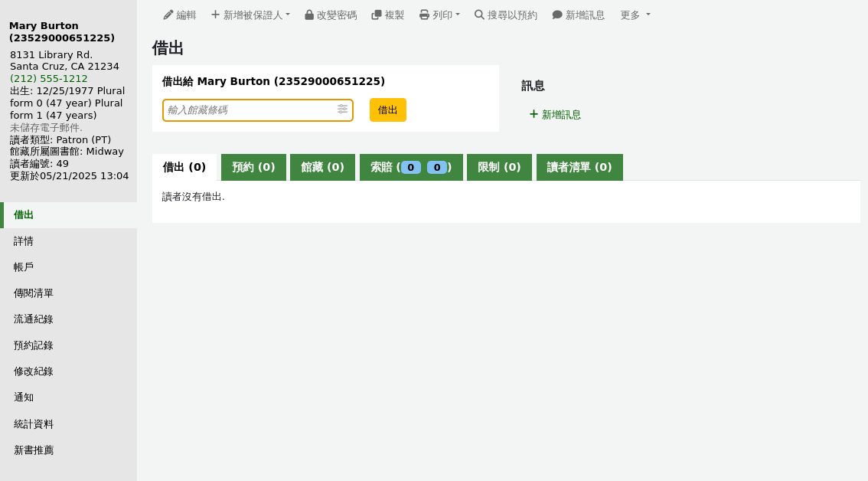Click the text 讀者編號: 49
Screen dimensions: 868x481
pyautogui.click(x=39, y=163)
